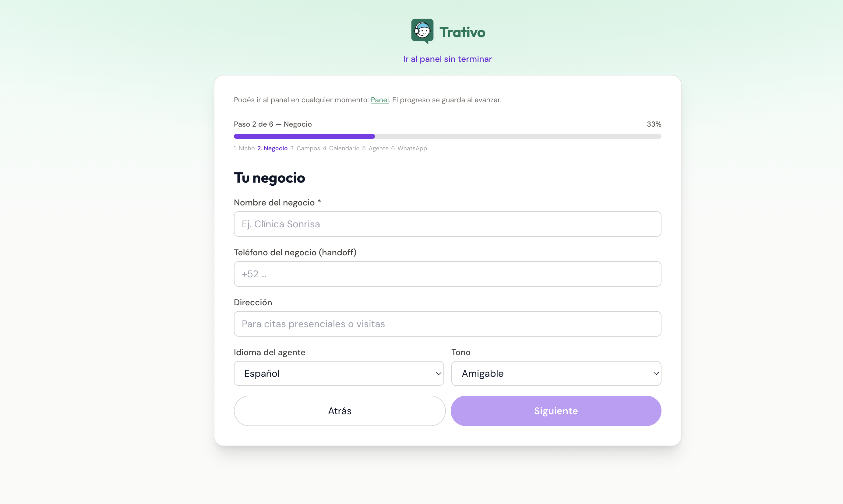Click the 33% progress bar
Viewport: 843px width, 504px height.
447,136
